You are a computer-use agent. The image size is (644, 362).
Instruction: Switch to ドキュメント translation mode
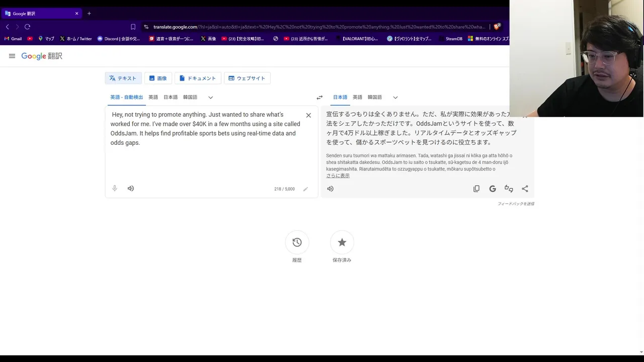point(198,78)
